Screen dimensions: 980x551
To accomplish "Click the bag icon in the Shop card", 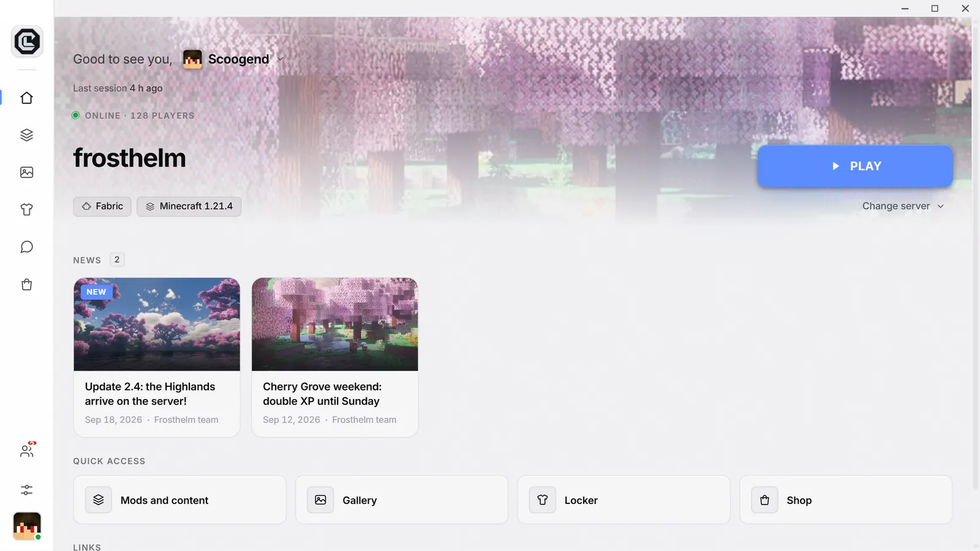I will [x=764, y=500].
